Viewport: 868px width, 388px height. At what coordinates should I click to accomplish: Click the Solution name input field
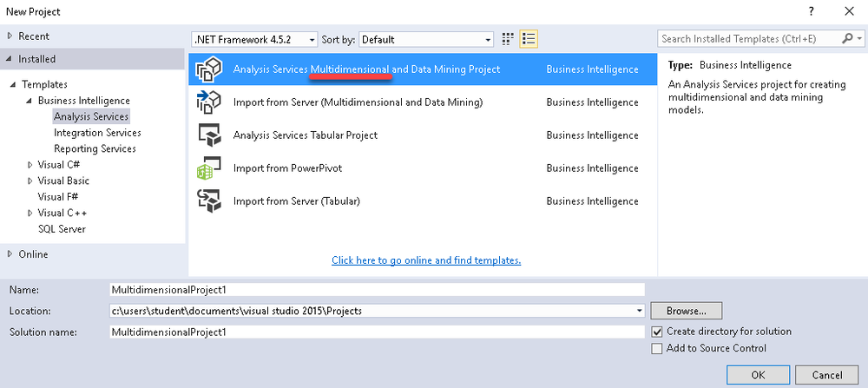pos(378,332)
